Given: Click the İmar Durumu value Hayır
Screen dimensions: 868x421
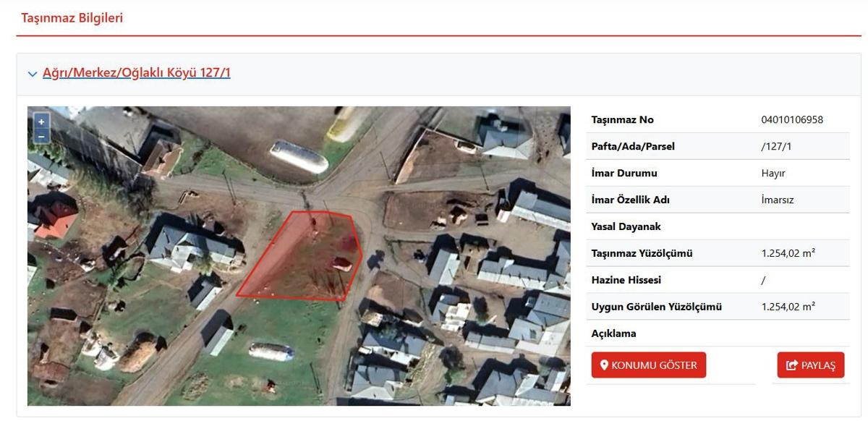Looking at the screenshot, I should (773, 173).
